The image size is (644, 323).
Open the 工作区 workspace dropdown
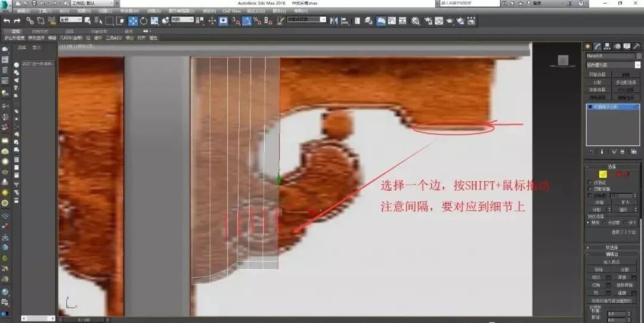92,4
